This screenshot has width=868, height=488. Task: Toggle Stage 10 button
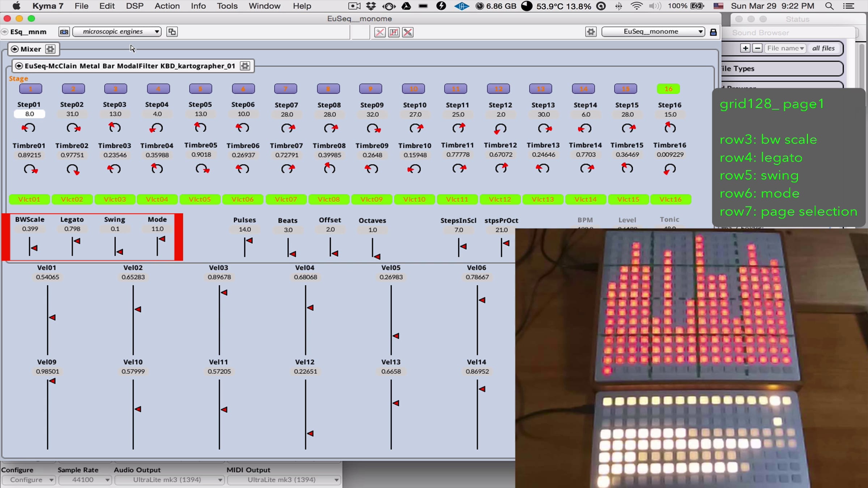click(413, 89)
